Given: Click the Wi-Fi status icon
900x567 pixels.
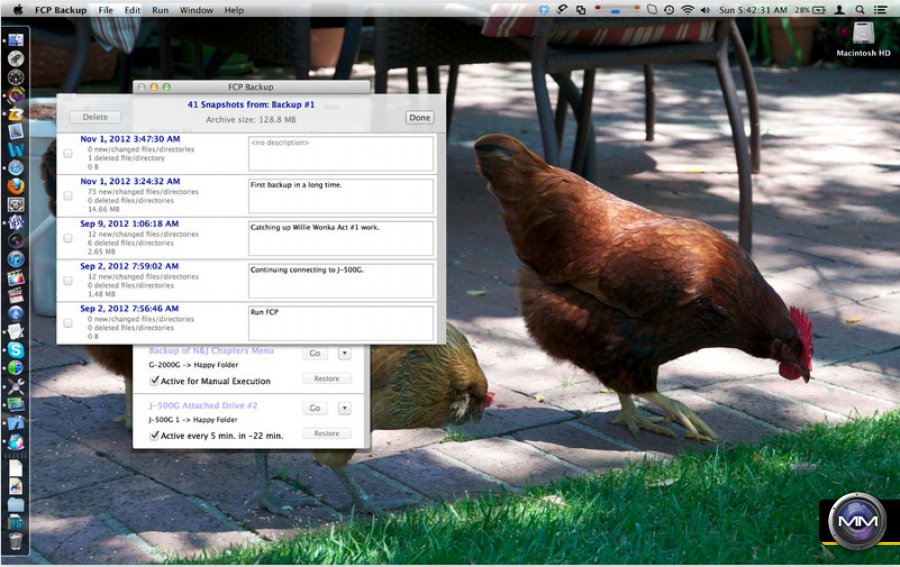Looking at the screenshot, I should (688, 10).
